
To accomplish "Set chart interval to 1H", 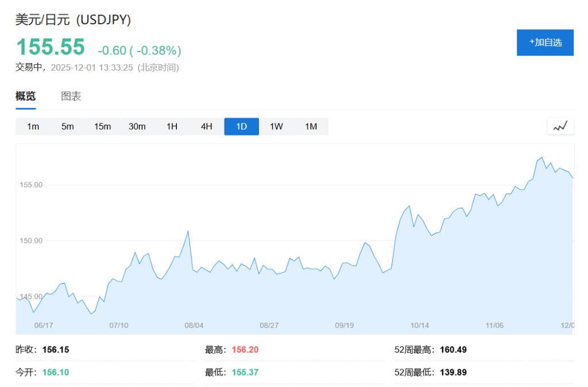I will pos(172,126).
